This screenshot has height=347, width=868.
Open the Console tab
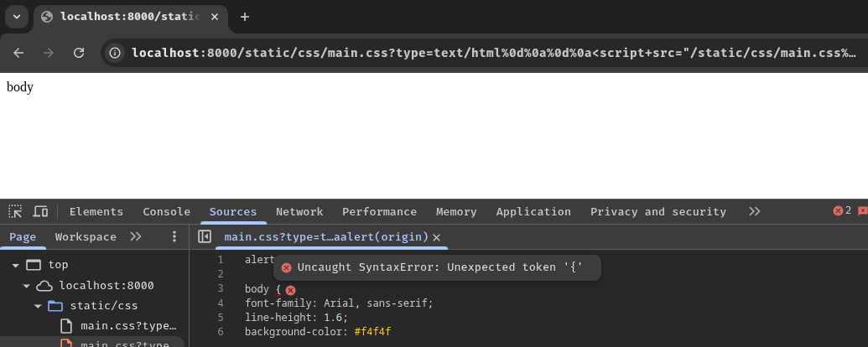click(x=166, y=211)
